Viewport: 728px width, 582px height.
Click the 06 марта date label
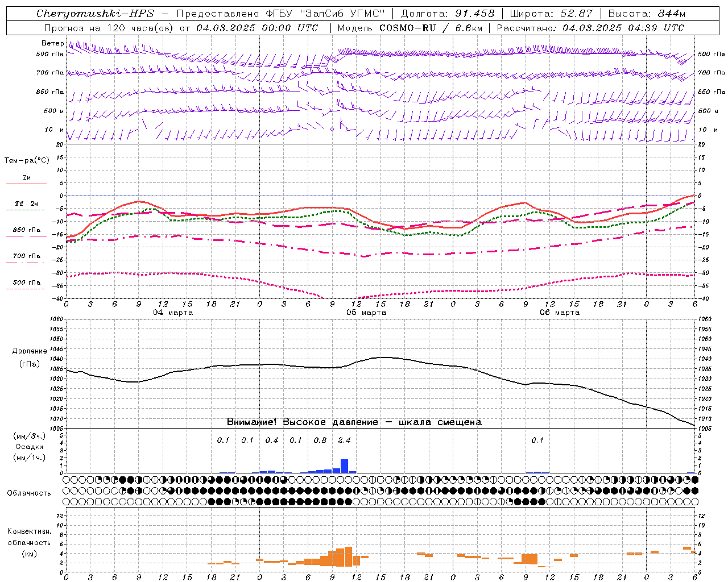coord(560,313)
